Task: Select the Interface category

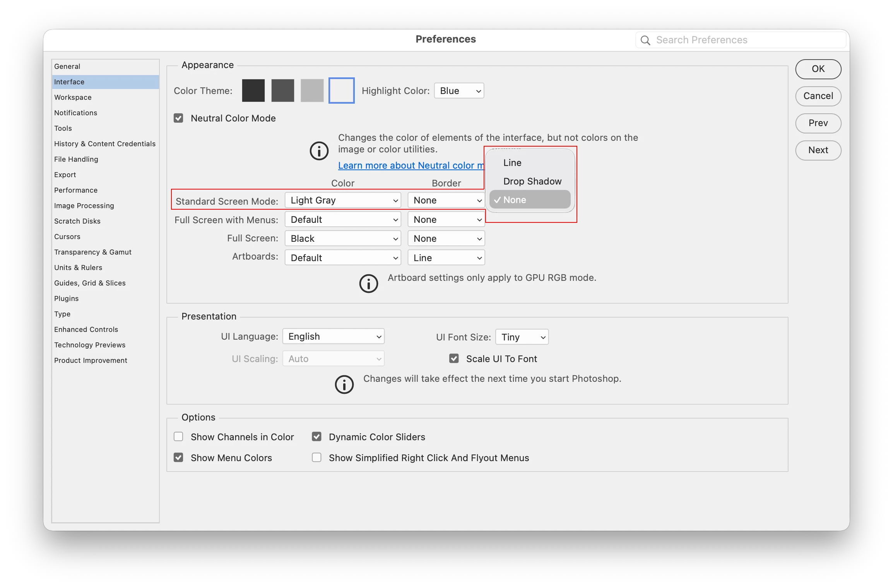Action: point(105,82)
